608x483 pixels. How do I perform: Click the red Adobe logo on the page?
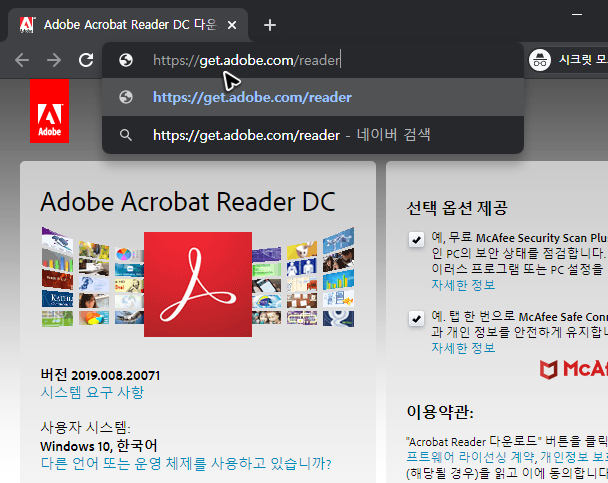coord(50,111)
